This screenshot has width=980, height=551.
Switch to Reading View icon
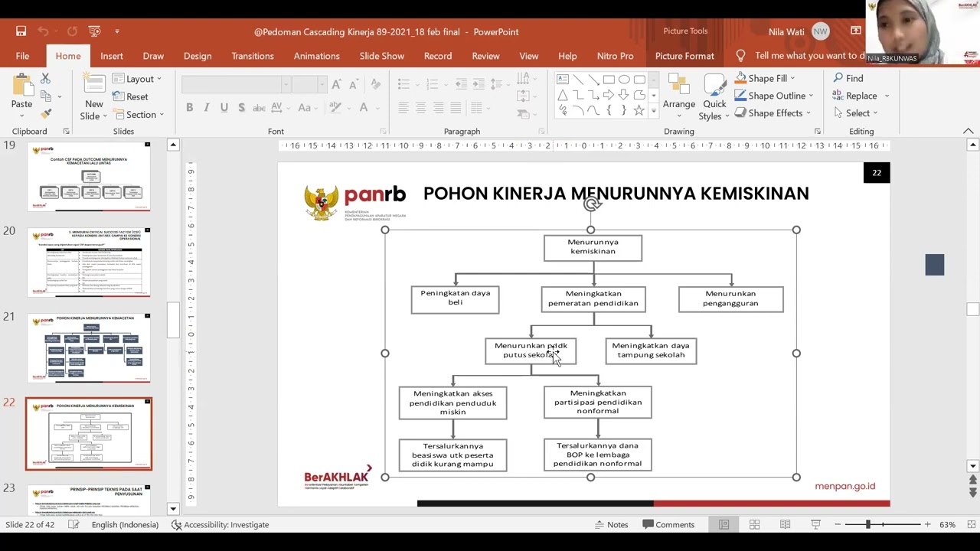pos(785,524)
